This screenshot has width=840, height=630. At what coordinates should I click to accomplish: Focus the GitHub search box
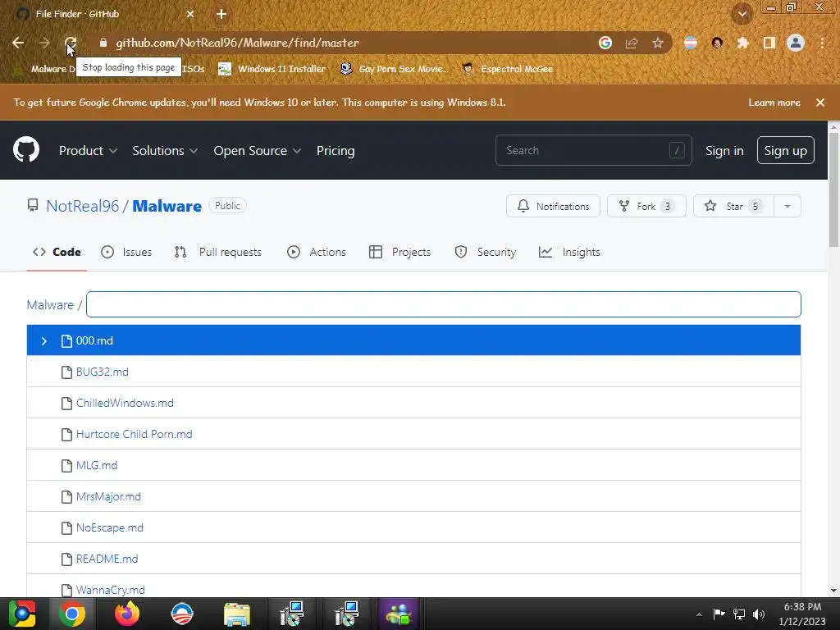594,151
